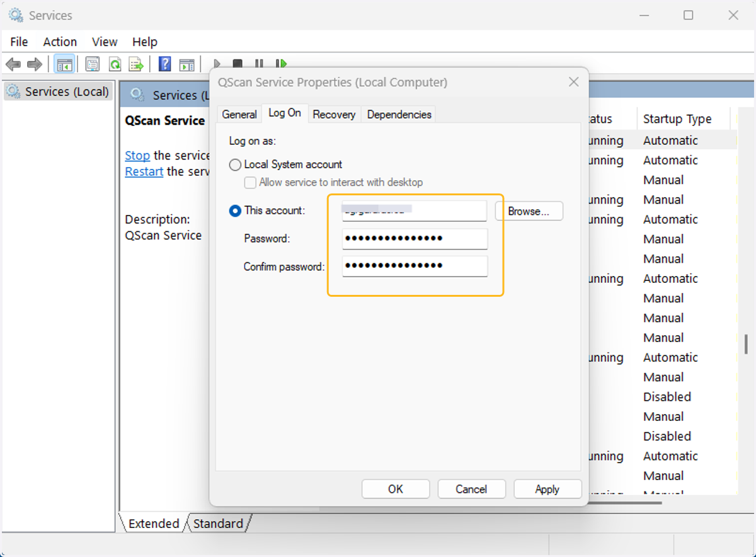Close the QScan Service Properties dialog
The image size is (756, 557).
click(x=573, y=82)
